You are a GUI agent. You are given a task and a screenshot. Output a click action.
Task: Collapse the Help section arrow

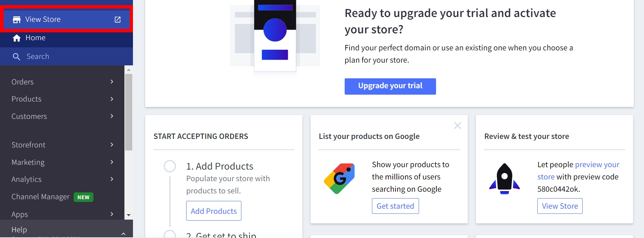point(123,234)
